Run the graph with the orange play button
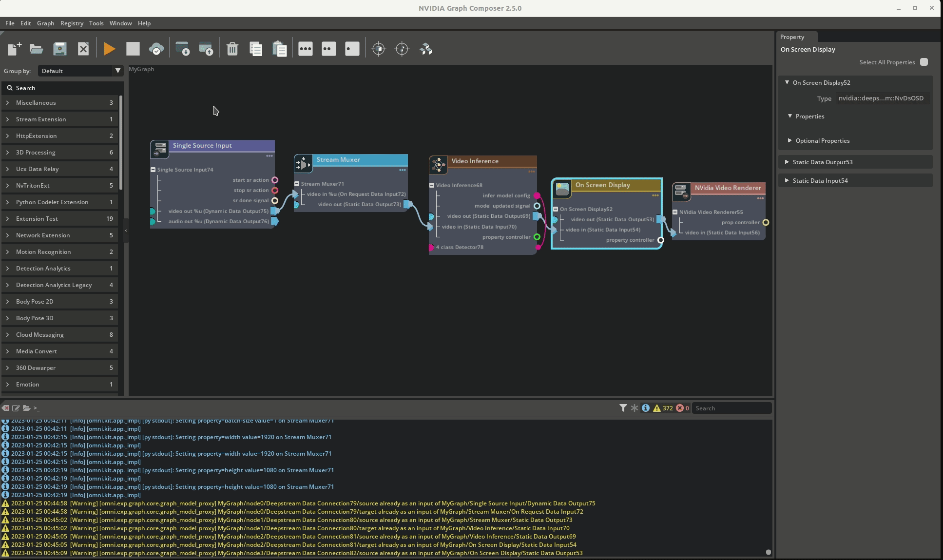 point(110,49)
